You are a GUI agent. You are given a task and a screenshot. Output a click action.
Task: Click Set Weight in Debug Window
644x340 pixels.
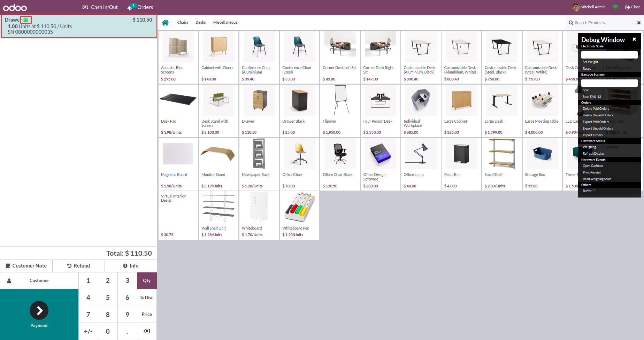(x=590, y=62)
